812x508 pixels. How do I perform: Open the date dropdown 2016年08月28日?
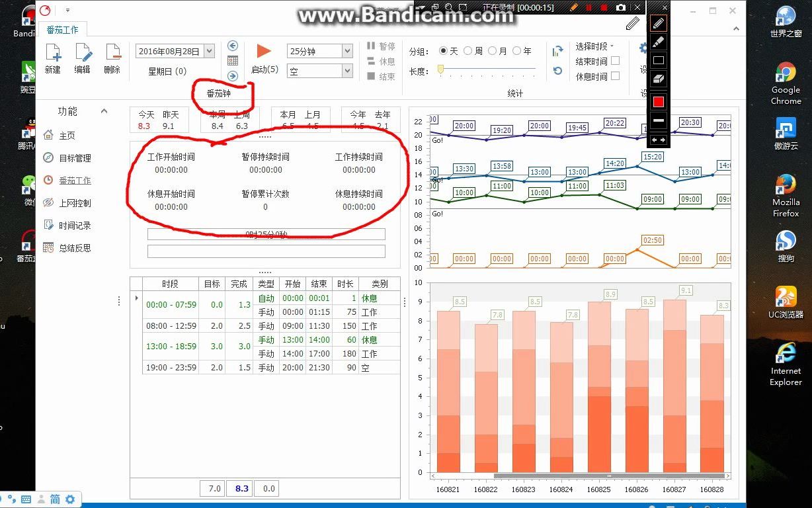coord(209,51)
